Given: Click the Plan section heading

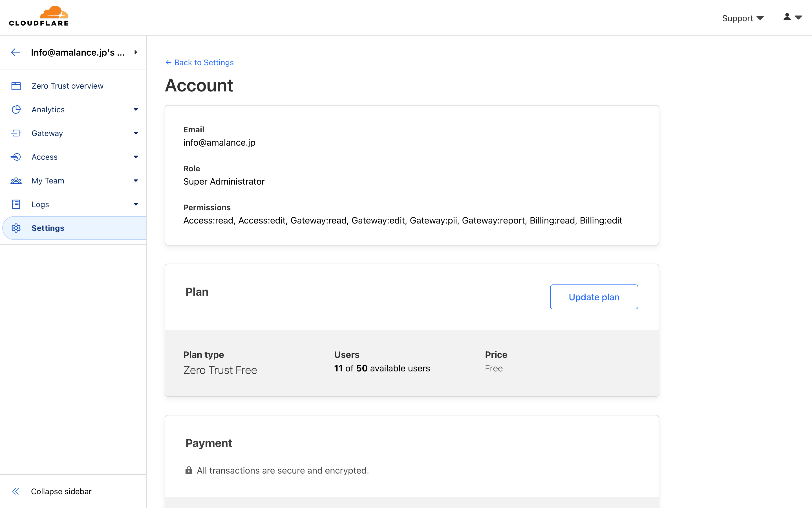Looking at the screenshot, I should (197, 292).
